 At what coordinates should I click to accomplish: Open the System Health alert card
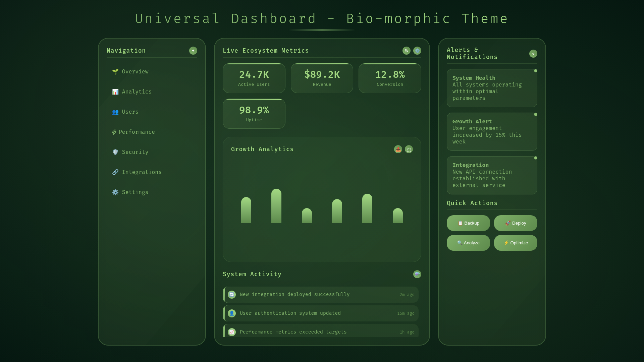(491, 88)
